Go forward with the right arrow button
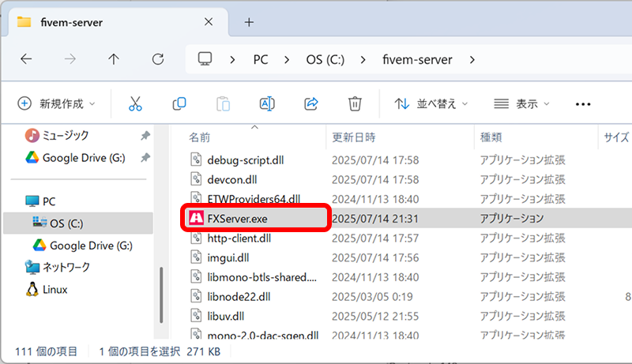The height and width of the screenshot is (364, 632). [70, 59]
